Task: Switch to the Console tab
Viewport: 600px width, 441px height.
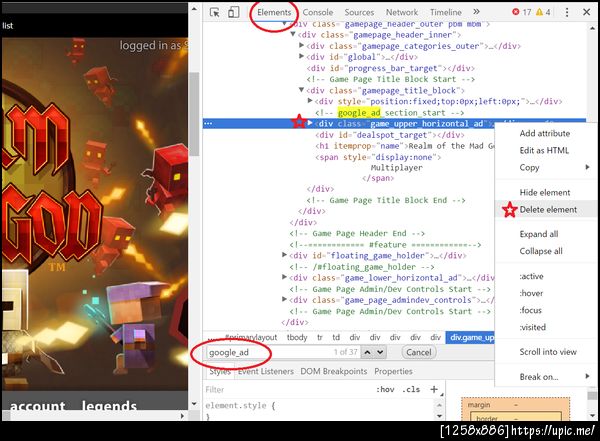Action: [x=318, y=12]
